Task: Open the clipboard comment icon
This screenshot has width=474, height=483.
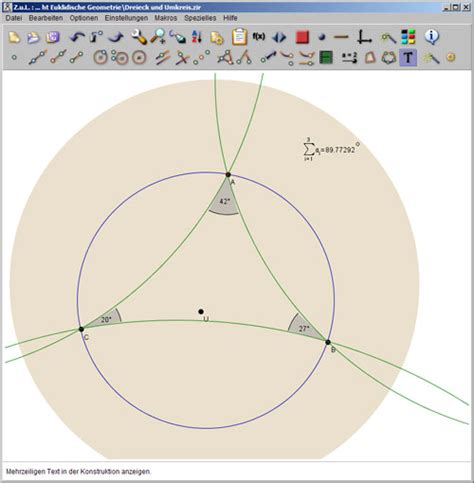Action: coord(240,37)
